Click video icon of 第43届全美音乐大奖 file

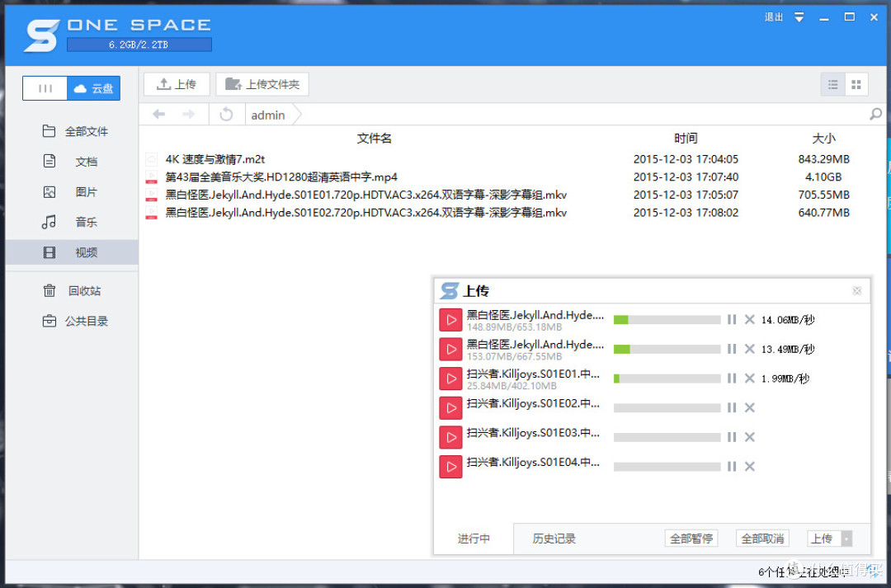pos(151,176)
